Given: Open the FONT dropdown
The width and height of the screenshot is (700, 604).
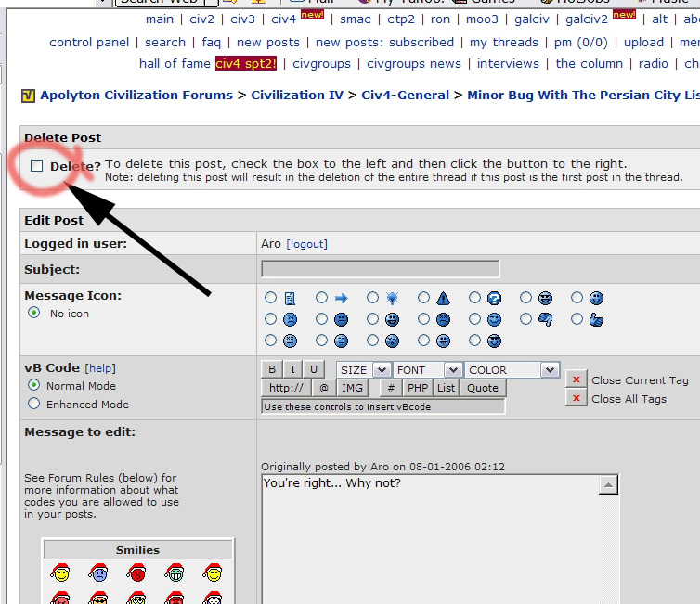Looking at the screenshot, I should pyautogui.click(x=428, y=370).
